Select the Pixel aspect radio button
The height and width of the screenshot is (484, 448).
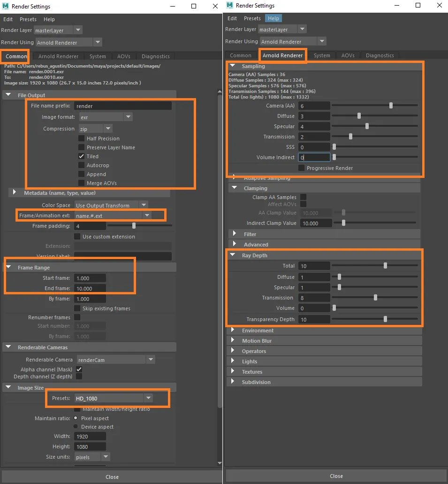point(76,418)
